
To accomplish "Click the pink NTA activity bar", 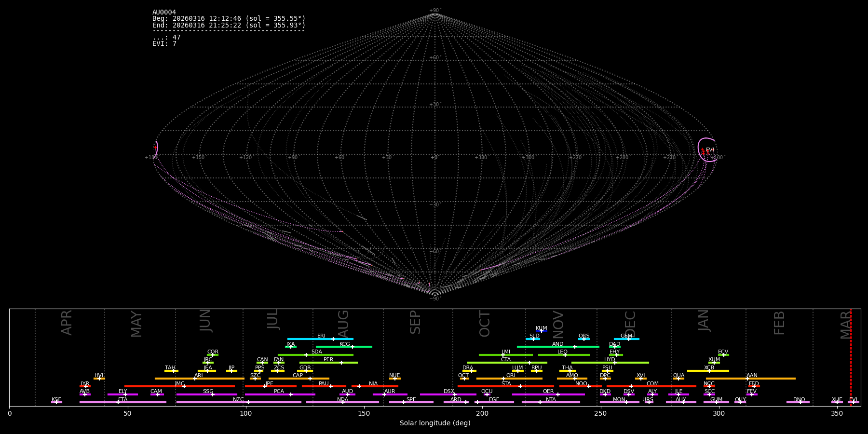I will [551, 402].
